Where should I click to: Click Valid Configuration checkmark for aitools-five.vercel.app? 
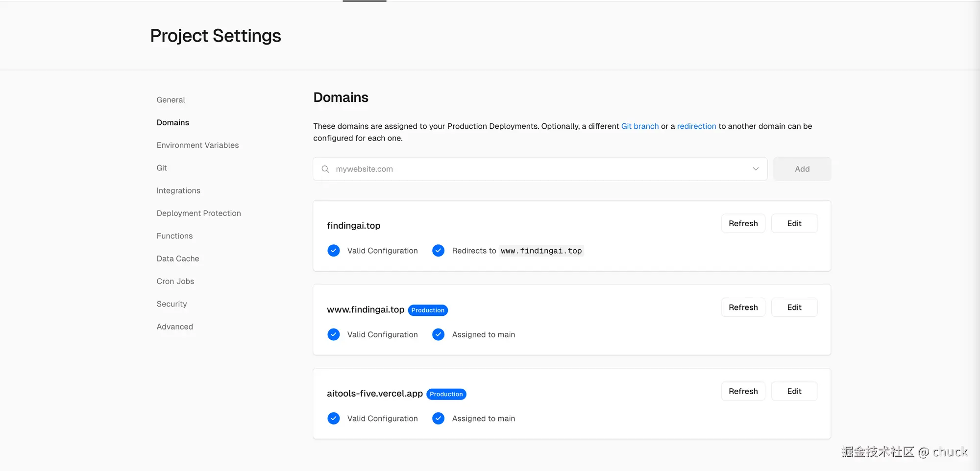tap(334, 419)
